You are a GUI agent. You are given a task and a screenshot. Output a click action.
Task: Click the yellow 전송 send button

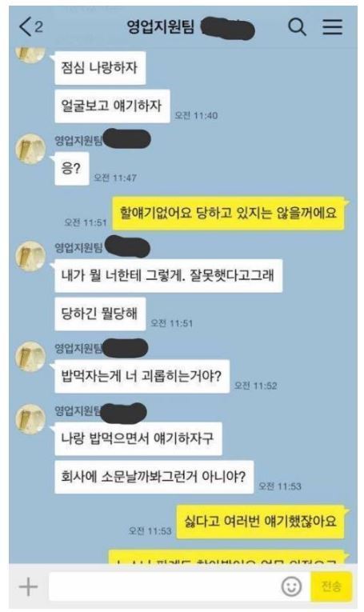pos(331,586)
